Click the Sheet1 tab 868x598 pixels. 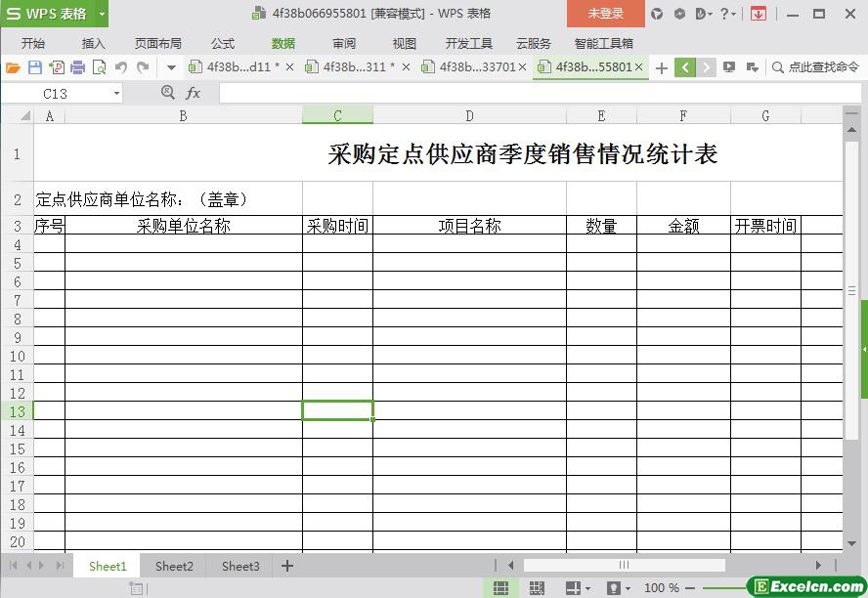108,566
